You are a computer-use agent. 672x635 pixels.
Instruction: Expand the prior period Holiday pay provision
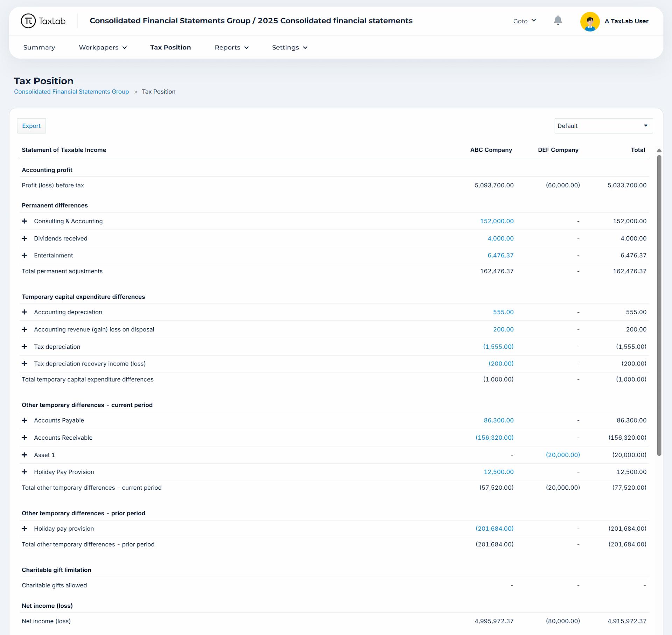(x=24, y=529)
